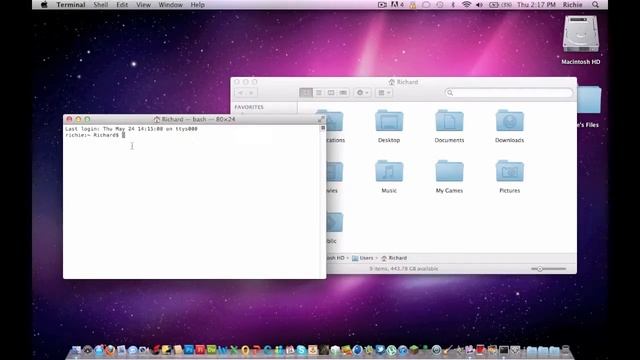Open the Shell menu
The height and width of the screenshot is (360, 640).
coord(100,4)
